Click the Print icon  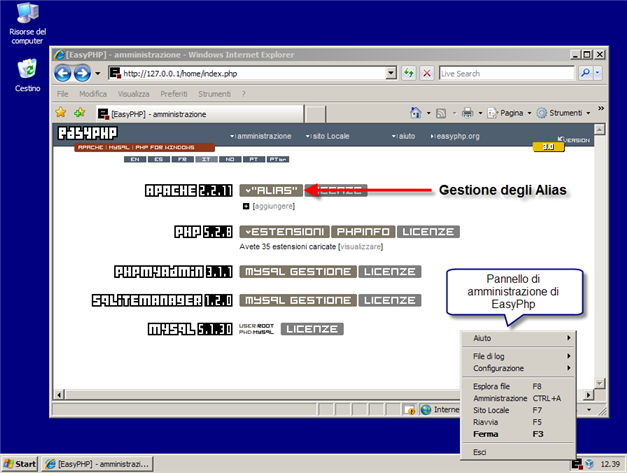click(x=467, y=113)
